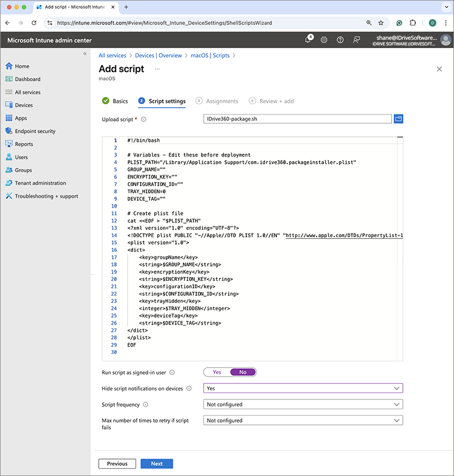Screen dimensions: 454x476
Task: Open Hide script notifications dropdown
Action: [x=303, y=388]
